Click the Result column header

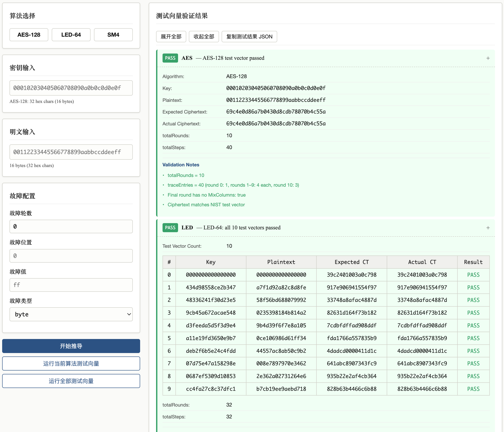(x=473, y=262)
